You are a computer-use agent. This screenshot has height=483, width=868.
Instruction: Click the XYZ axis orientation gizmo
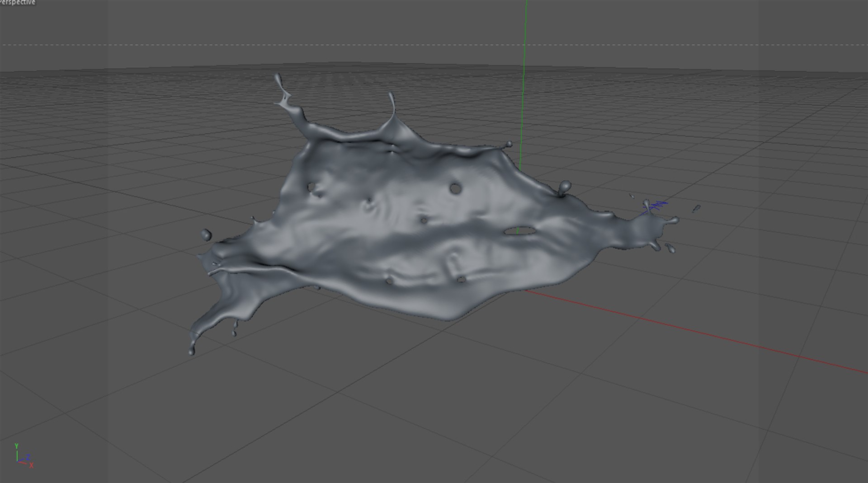coord(24,455)
